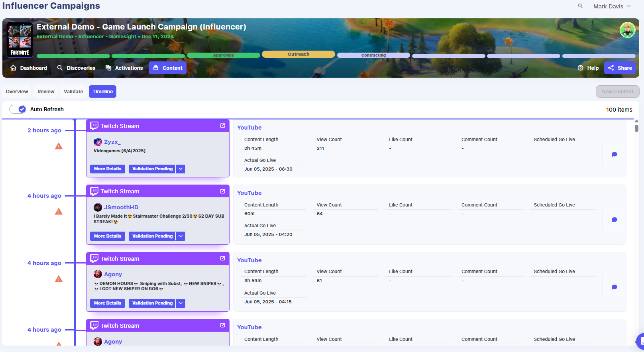Click warning triangle beside JSmoothHD entry

point(59,212)
